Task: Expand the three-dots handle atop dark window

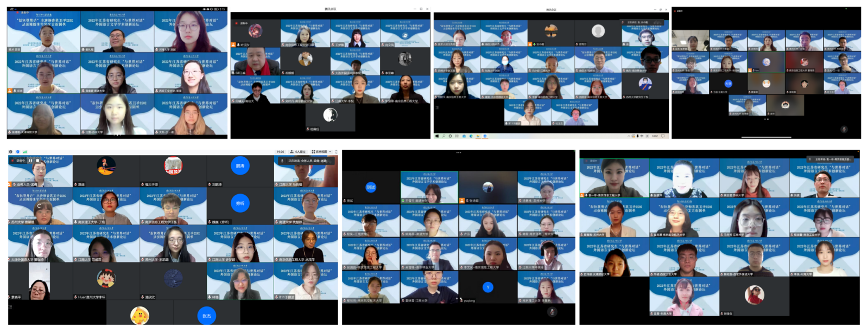Action: point(458,152)
